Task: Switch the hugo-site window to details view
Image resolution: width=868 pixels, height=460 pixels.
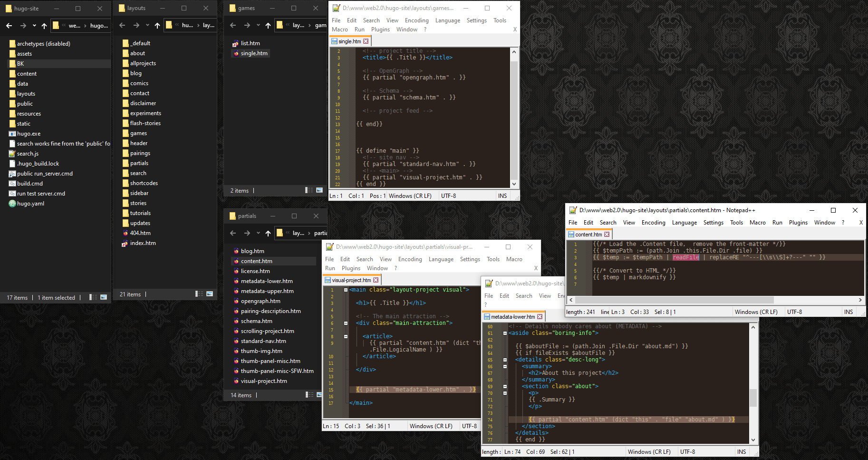Action: point(93,297)
